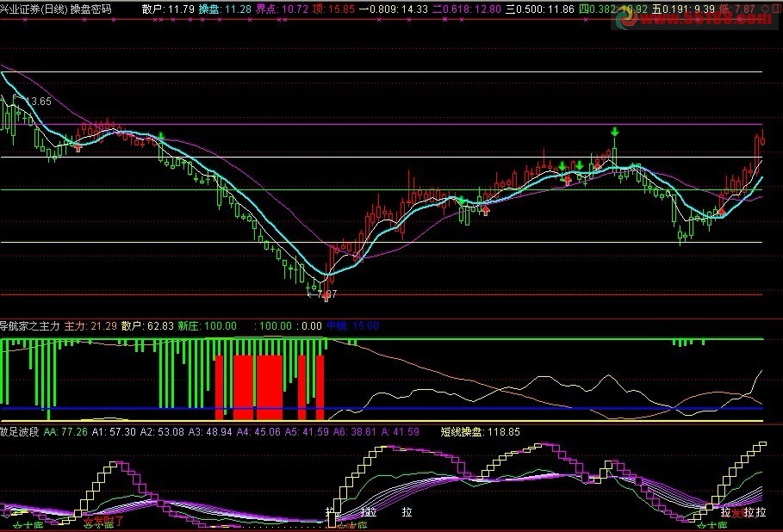Click the 五0.191: 9.39 level label

coord(683,9)
